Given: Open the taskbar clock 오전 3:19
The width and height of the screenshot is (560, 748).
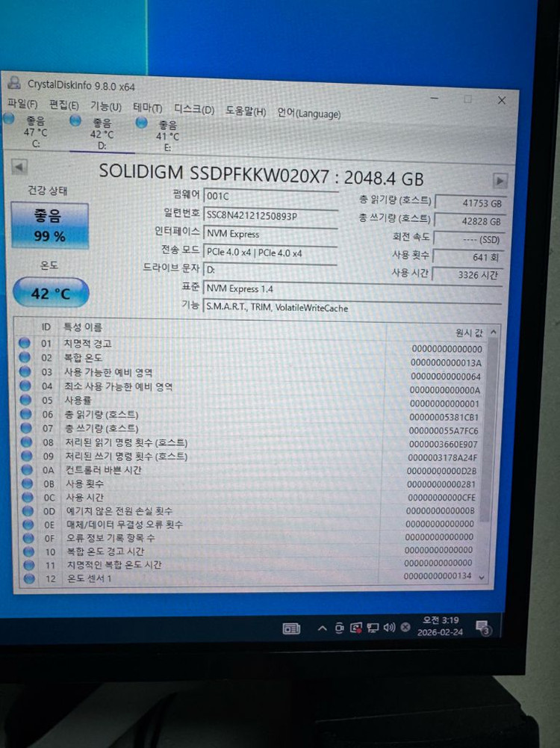Looking at the screenshot, I should pyautogui.click(x=441, y=626).
